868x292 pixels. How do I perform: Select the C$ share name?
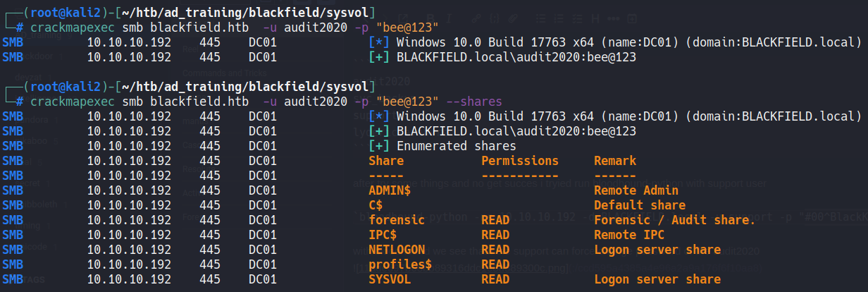click(x=376, y=205)
